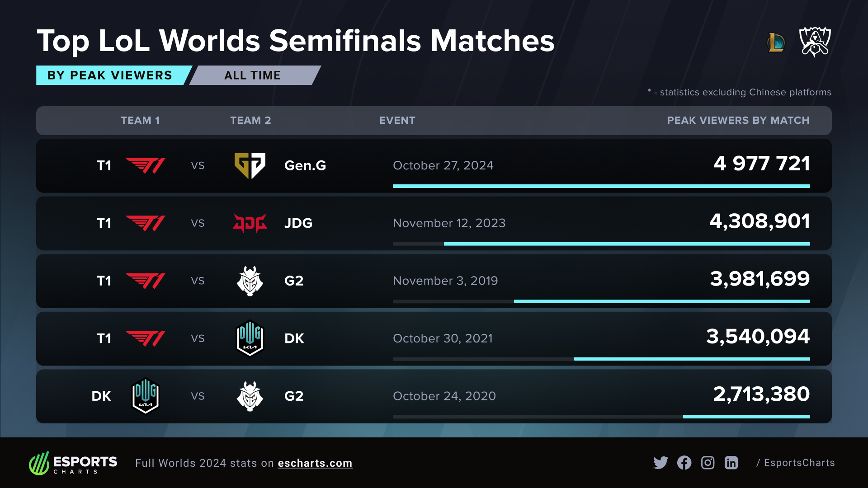This screenshot has width=868, height=488.
Task: Click the Esports Charts logo
Action: pos(73,463)
